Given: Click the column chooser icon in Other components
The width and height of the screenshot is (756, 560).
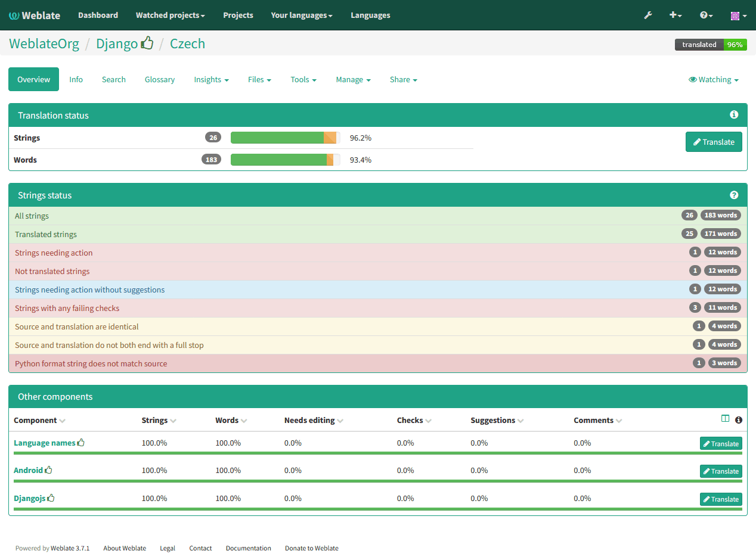Looking at the screenshot, I should [x=725, y=419].
